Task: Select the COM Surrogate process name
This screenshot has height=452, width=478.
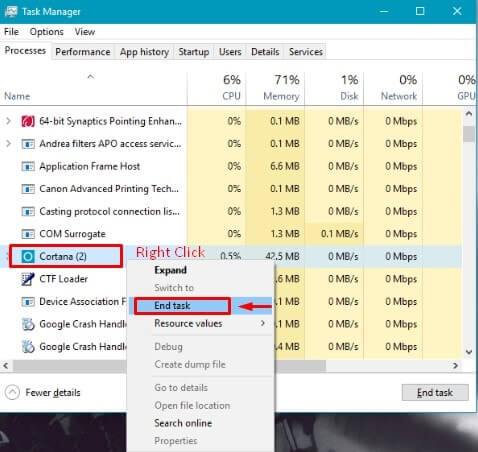Action: [72, 234]
